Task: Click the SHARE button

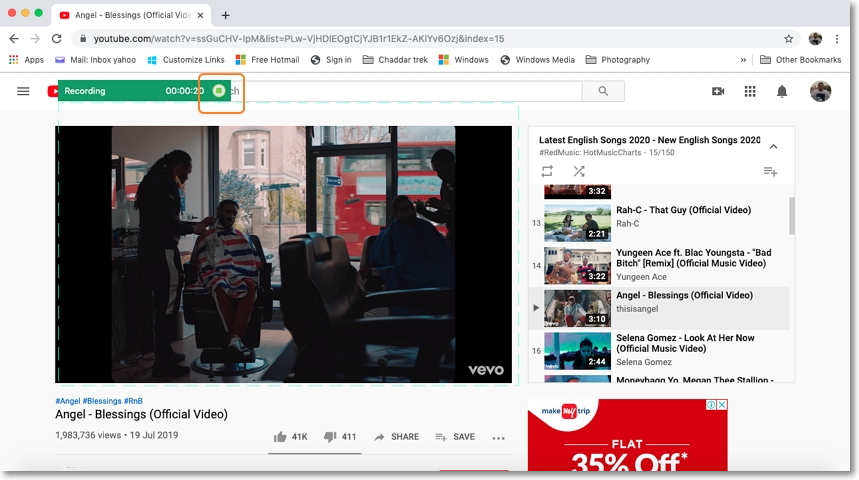Action: (396, 437)
